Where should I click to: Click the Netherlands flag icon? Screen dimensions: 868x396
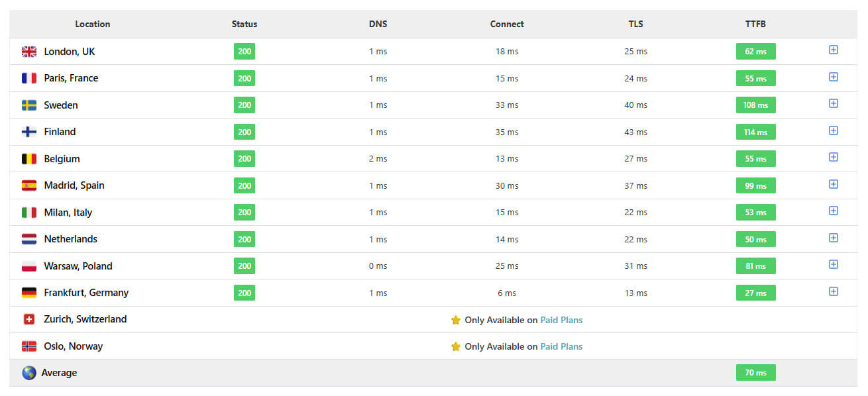[x=29, y=239]
